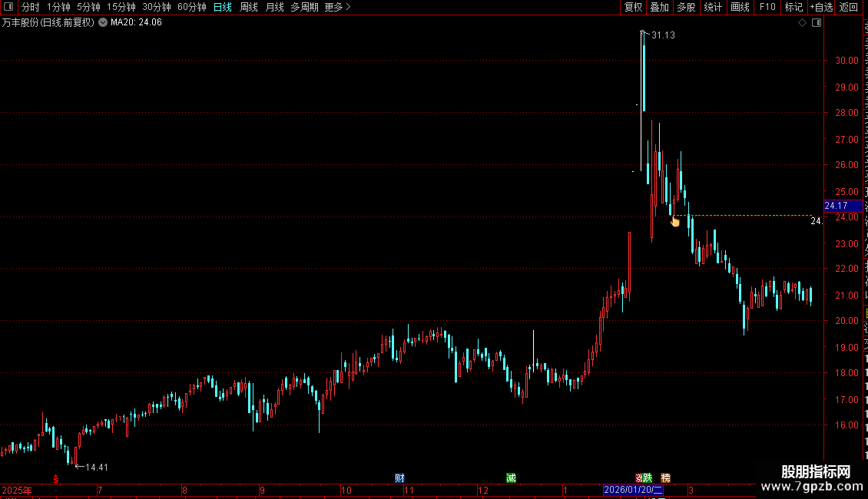Click the diamond marker icon above the chart
Image resolution: width=868 pixels, height=499 pixels.
(x=802, y=23)
